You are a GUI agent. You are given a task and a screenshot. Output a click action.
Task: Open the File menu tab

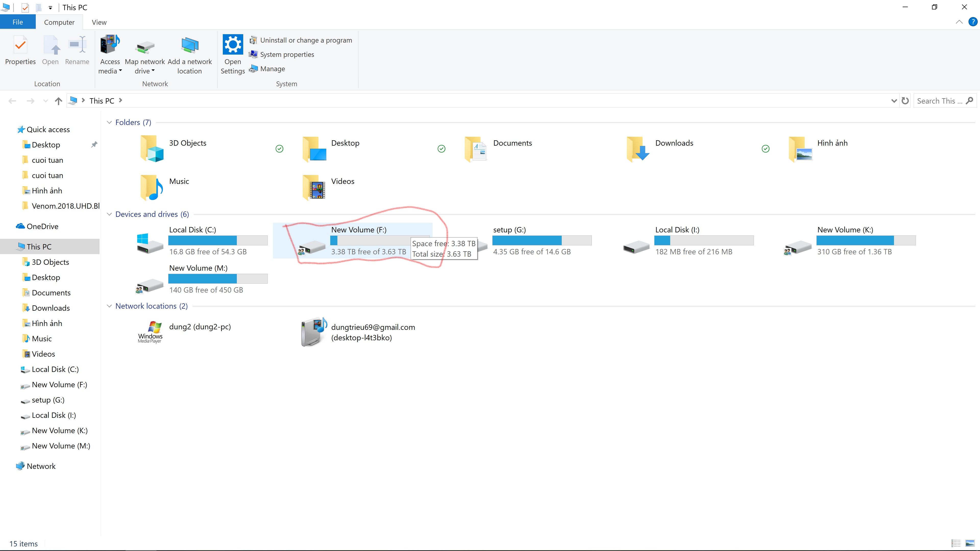(x=18, y=22)
